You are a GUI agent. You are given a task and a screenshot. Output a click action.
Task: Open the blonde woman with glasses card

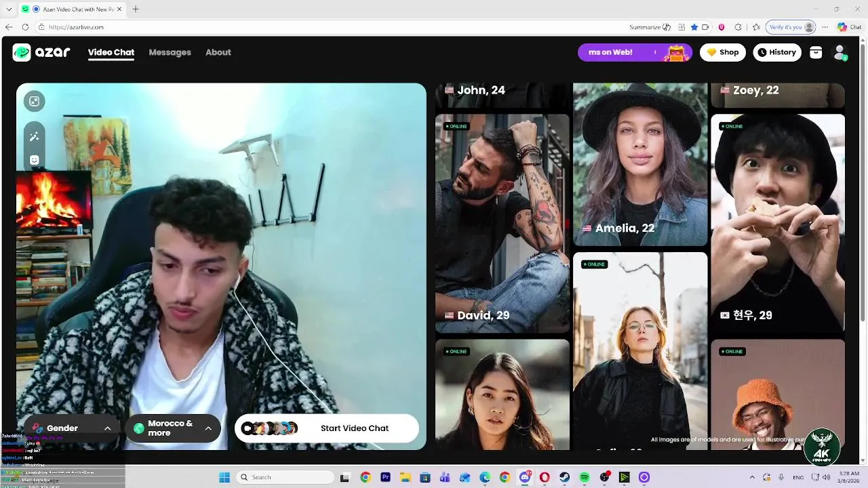640,350
